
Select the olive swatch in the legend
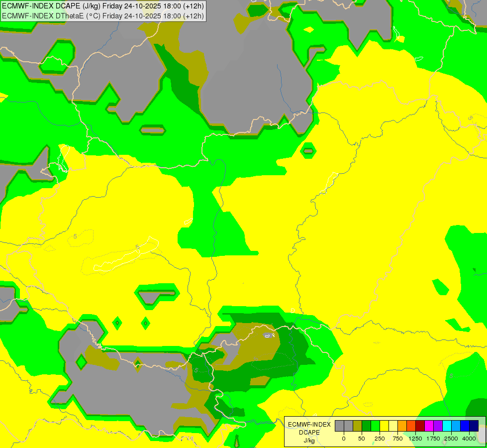pos(358,426)
